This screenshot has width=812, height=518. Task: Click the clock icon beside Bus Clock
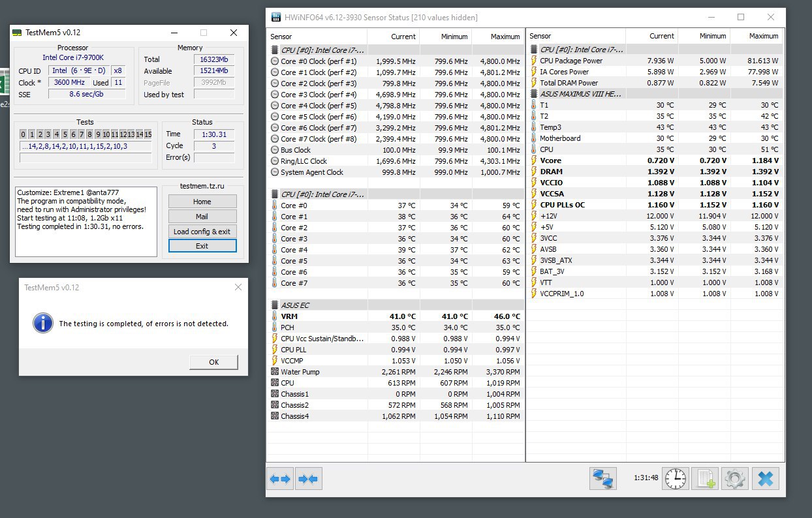click(x=275, y=150)
